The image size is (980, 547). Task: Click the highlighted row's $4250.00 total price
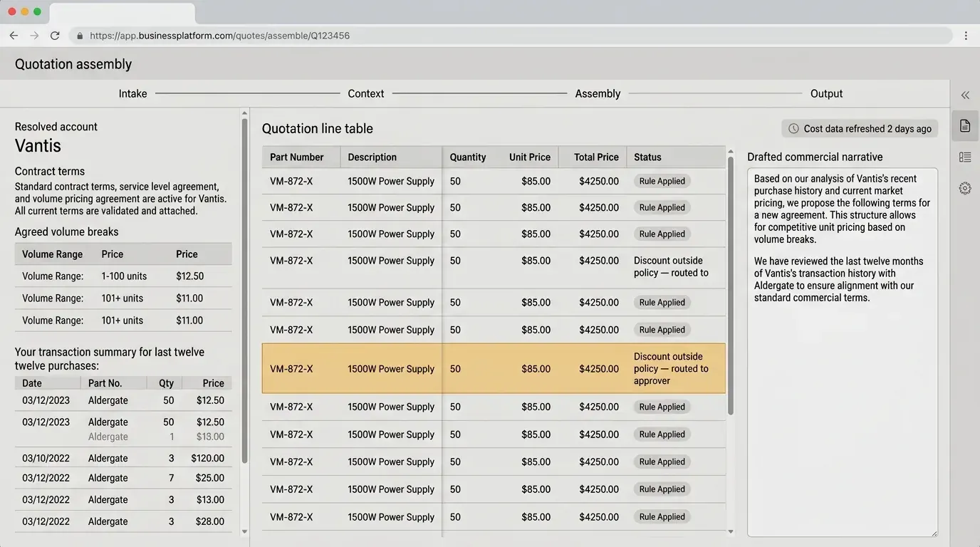coord(599,369)
